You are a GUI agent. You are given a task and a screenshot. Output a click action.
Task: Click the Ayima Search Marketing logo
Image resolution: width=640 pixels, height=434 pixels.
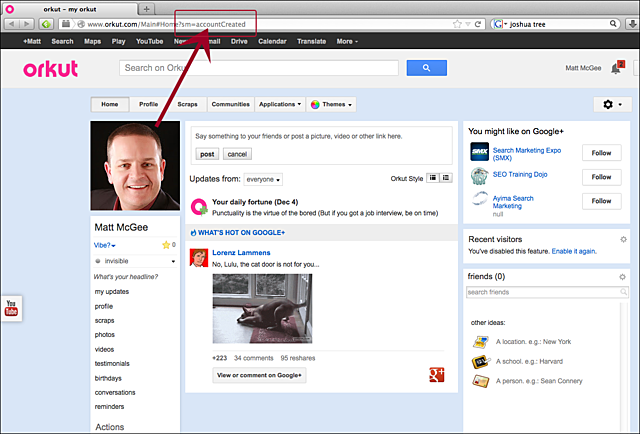pyautogui.click(x=479, y=199)
